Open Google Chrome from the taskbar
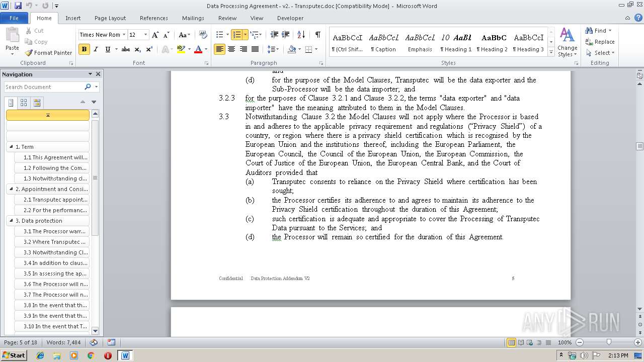This screenshot has height=362, width=644. (x=91, y=355)
